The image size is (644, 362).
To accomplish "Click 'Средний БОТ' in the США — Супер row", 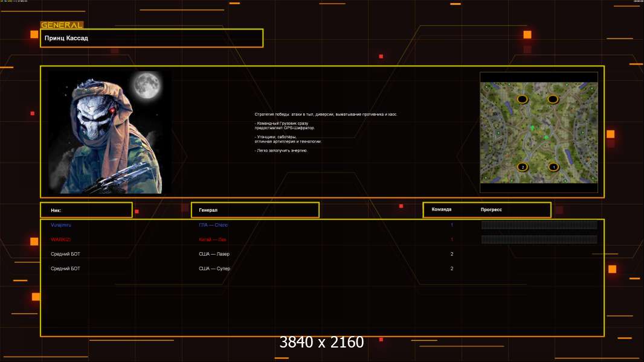I will 65,268.
